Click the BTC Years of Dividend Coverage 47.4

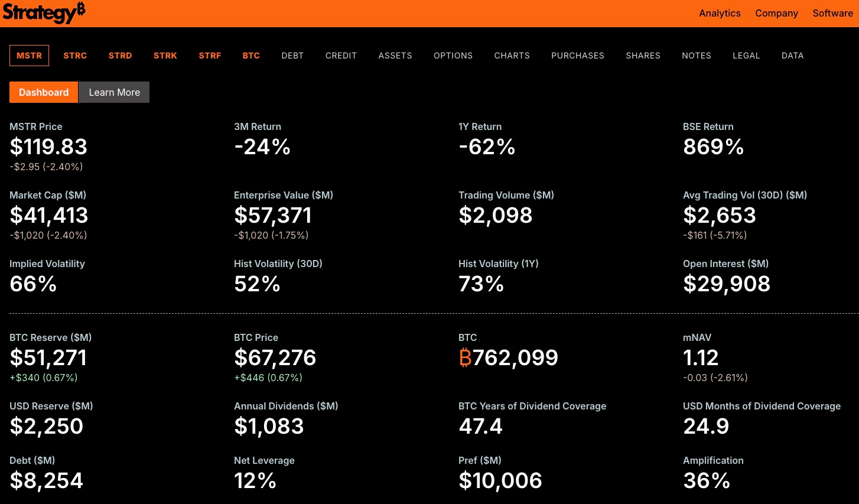pyautogui.click(x=480, y=426)
